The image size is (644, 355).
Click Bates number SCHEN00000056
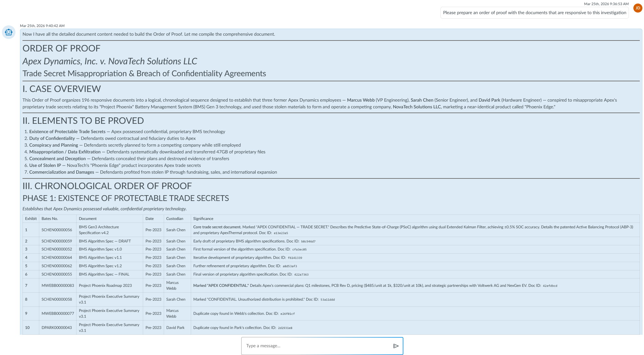(57, 230)
